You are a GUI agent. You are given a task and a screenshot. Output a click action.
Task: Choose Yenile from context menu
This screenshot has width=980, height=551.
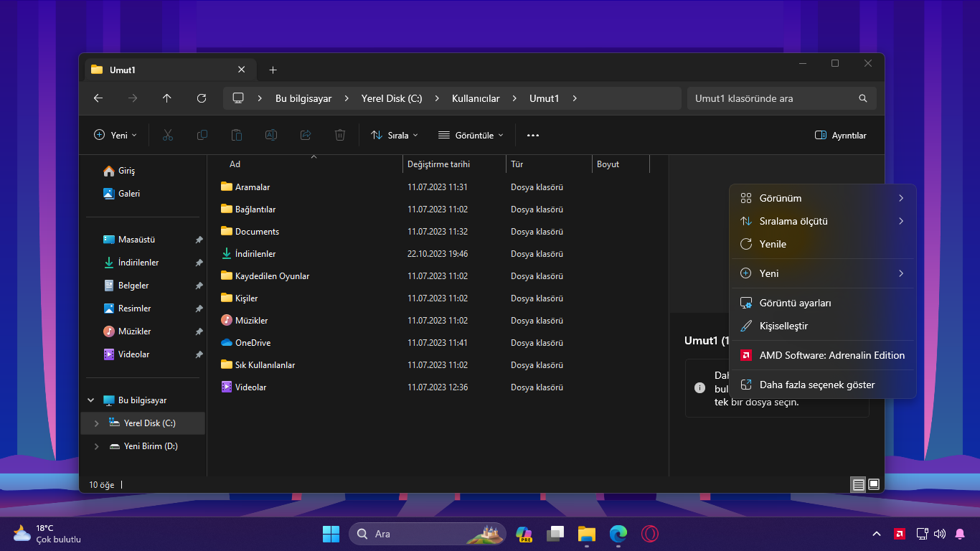823,244
